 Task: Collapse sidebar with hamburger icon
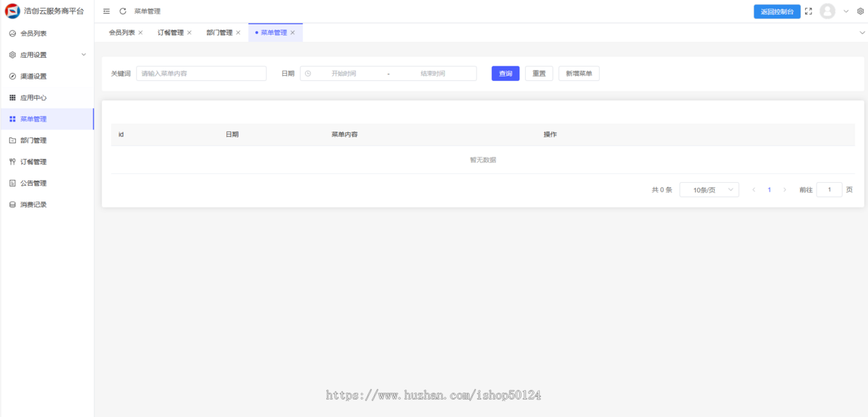pos(107,12)
